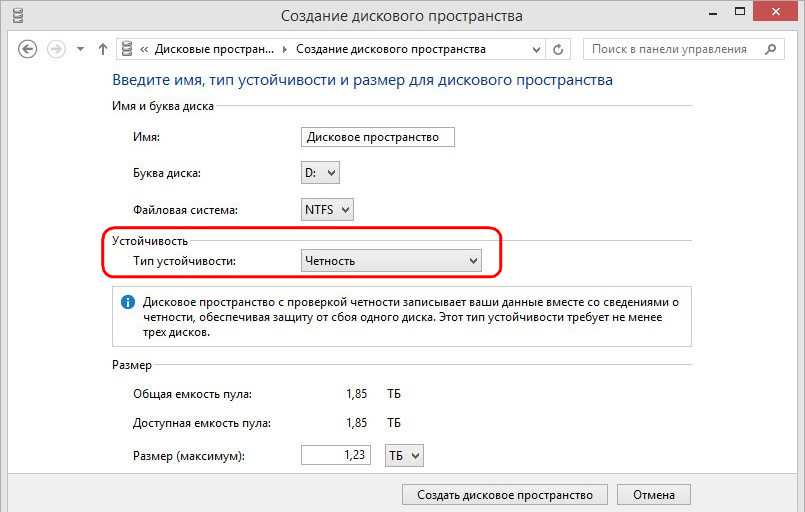Open the ТБ size unit dropdown
The image size is (805, 512).
coord(402,456)
